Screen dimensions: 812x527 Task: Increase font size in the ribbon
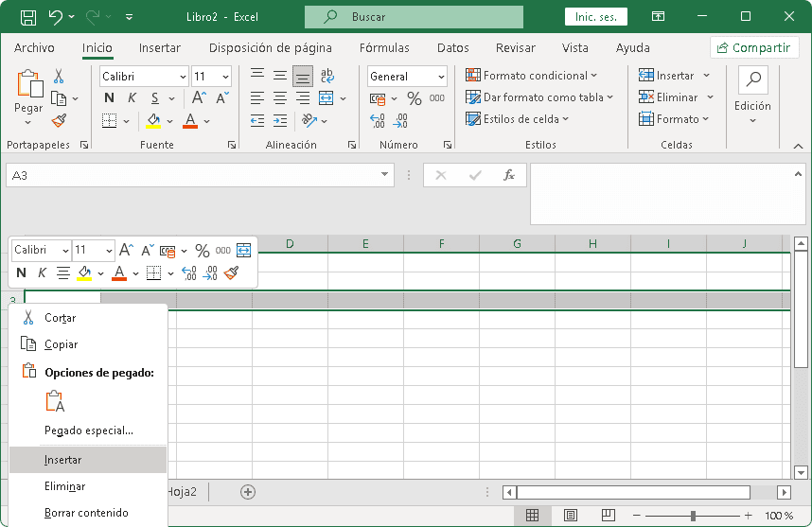click(199, 97)
